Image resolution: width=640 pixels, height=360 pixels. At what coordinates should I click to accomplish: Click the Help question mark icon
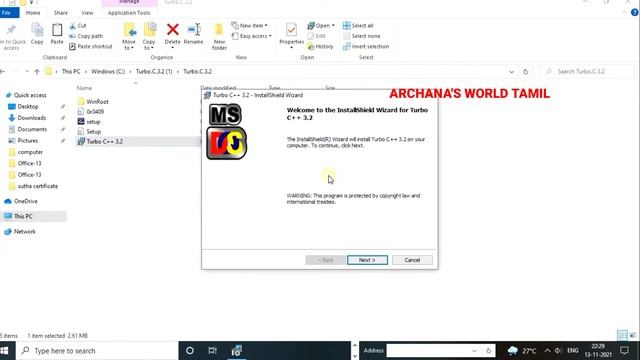634,13
